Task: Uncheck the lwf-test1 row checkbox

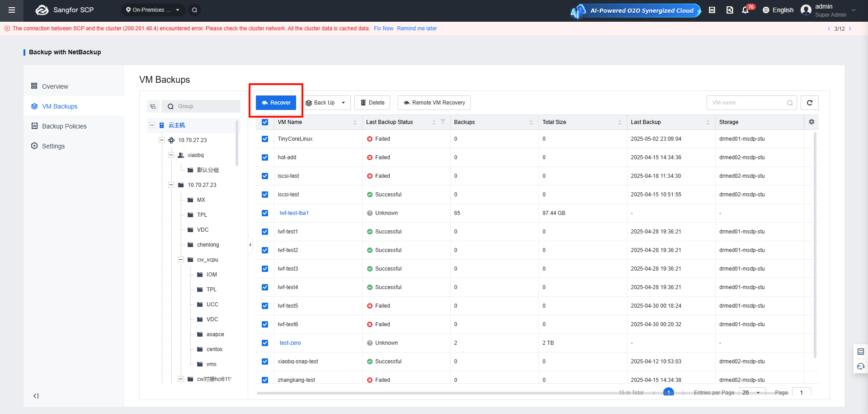Action: coord(265,232)
